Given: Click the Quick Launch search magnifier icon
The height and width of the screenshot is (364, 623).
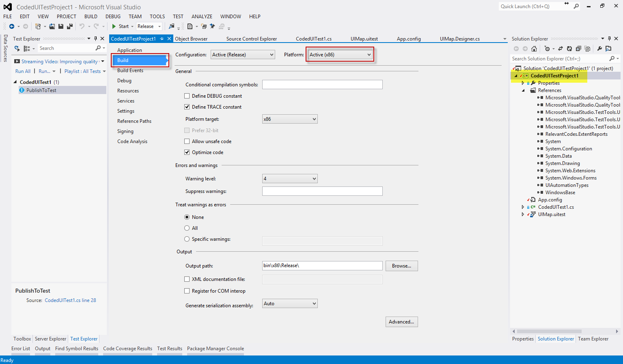Looking at the screenshot, I should click(x=576, y=6).
